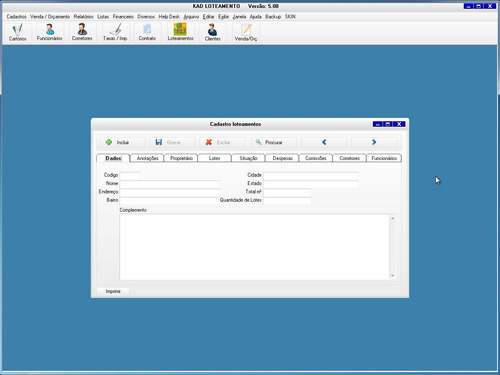This screenshot has height=375, width=500.
Task: Click the Codigo input field
Action: (x=130, y=175)
